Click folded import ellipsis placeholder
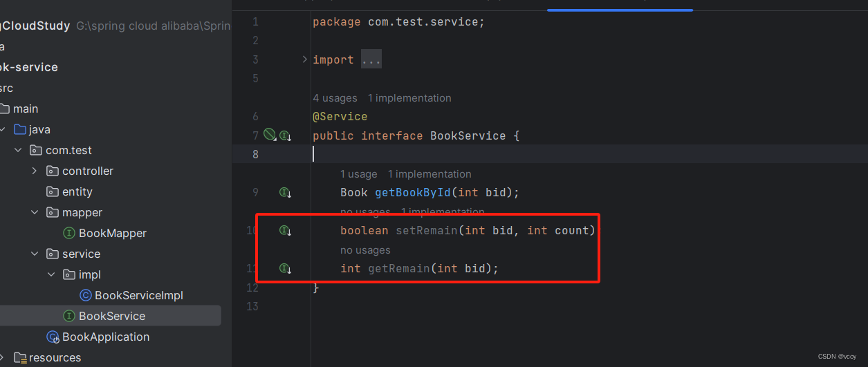The width and height of the screenshot is (868, 367). (371, 60)
